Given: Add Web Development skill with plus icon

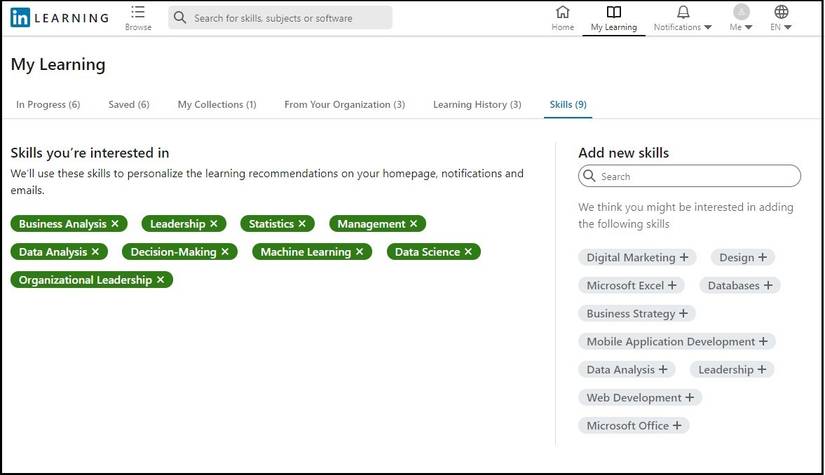Looking at the screenshot, I should pyautogui.click(x=690, y=397).
